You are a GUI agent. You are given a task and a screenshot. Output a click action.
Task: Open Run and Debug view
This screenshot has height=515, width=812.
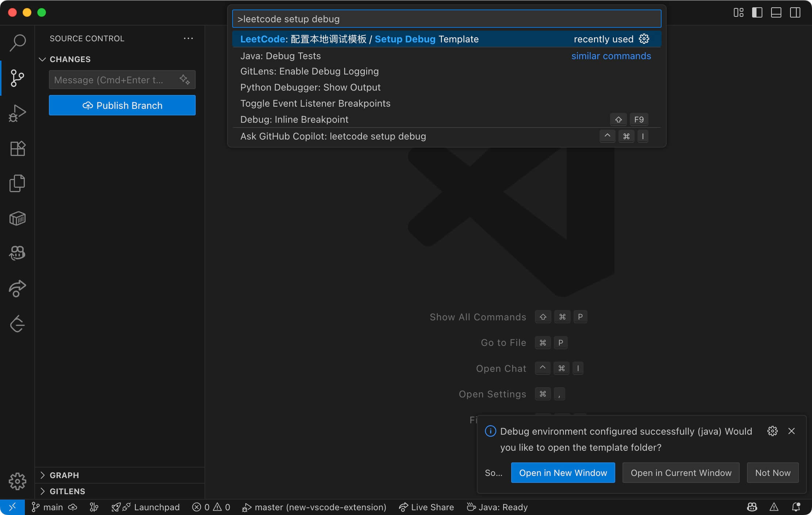click(x=17, y=113)
